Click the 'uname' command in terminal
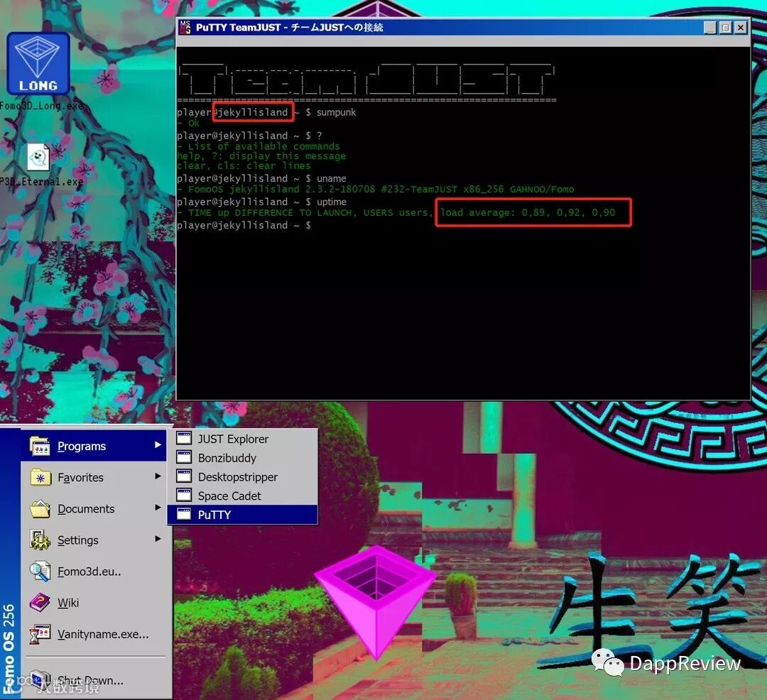 (331, 178)
